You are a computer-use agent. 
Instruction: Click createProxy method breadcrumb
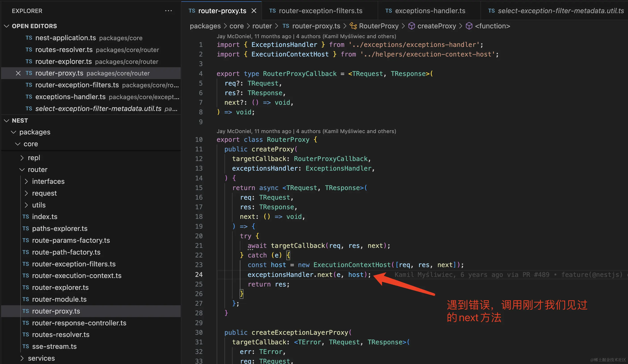(437, 26)
